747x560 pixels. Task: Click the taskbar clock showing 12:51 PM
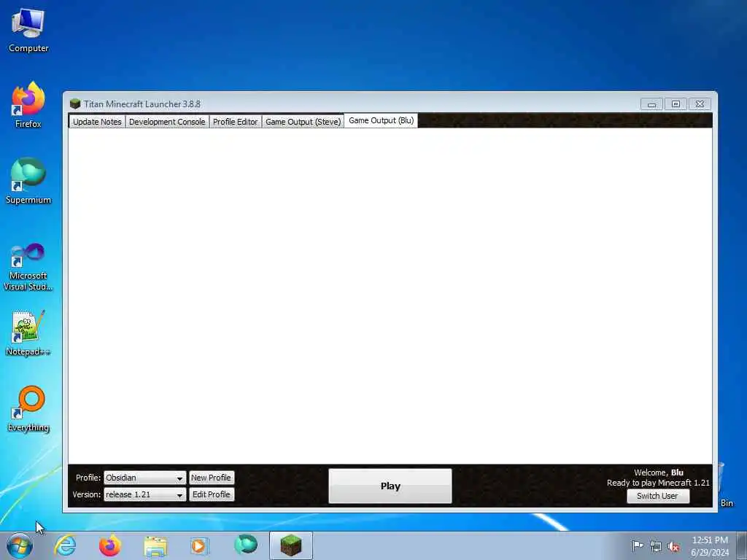point(710,546)
